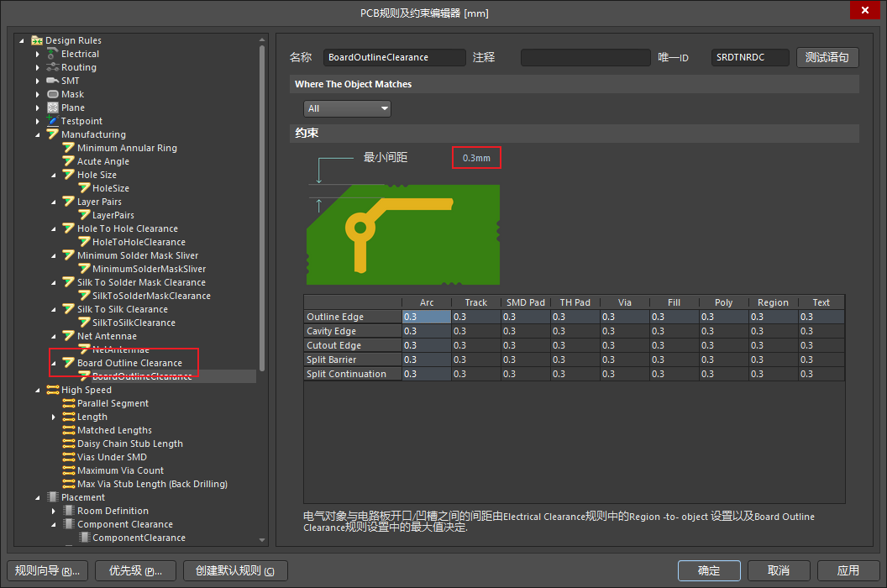Apply changes with the 应用 button

848,570
